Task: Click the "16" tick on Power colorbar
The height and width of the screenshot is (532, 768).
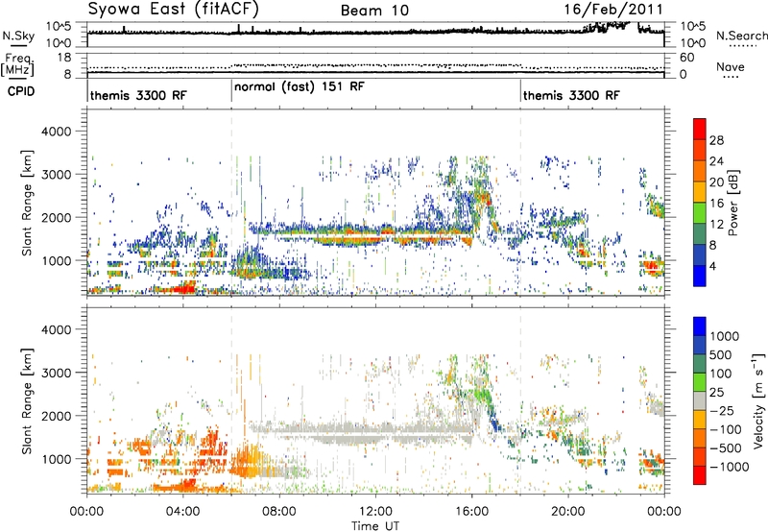Action: (x=716, y=204)
